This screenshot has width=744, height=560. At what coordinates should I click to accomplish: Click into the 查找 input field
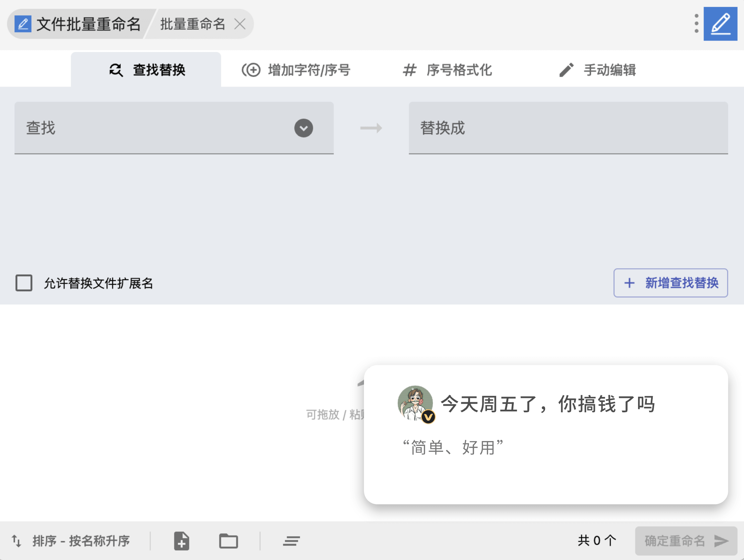[151, 128]
